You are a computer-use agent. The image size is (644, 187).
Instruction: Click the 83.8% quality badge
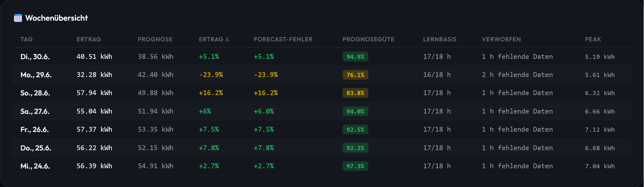(355, 93)
